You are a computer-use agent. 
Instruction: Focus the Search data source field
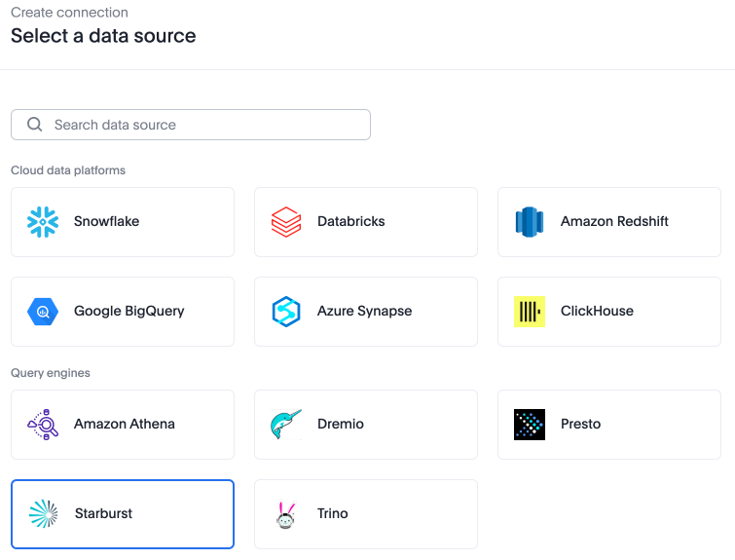191,125
